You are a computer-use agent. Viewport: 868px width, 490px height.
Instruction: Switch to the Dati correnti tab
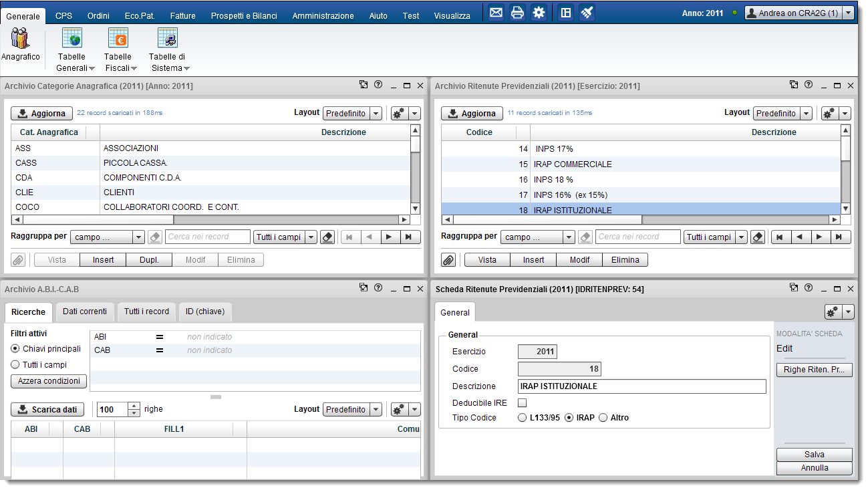[85, 312]
